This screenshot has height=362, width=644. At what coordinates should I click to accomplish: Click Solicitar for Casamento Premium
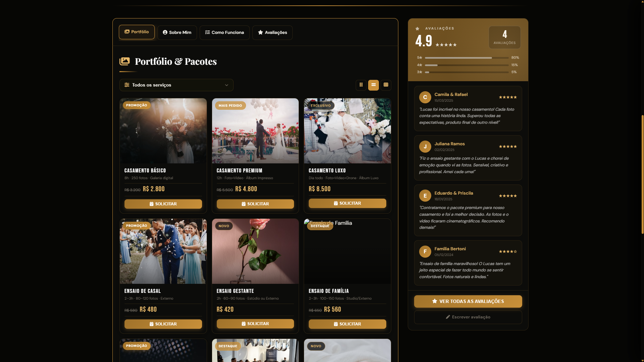pyautogui.click(x=255, y=204)
